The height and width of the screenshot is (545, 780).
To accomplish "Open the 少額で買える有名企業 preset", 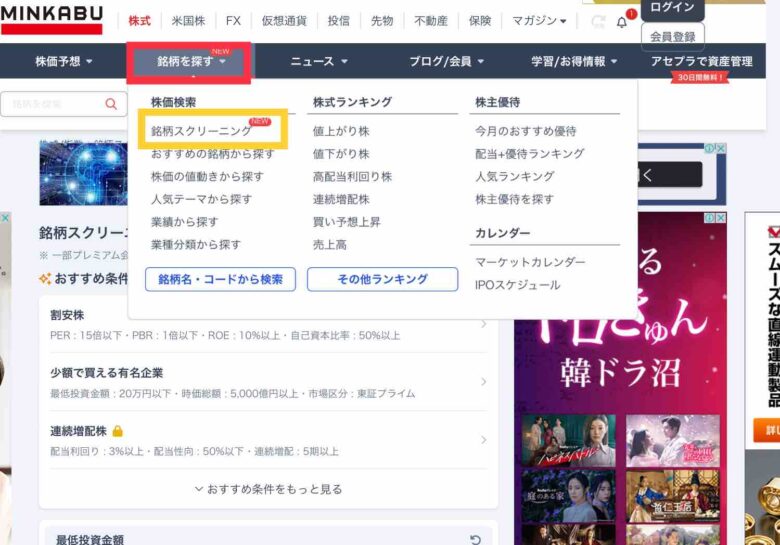I will 269,382.
